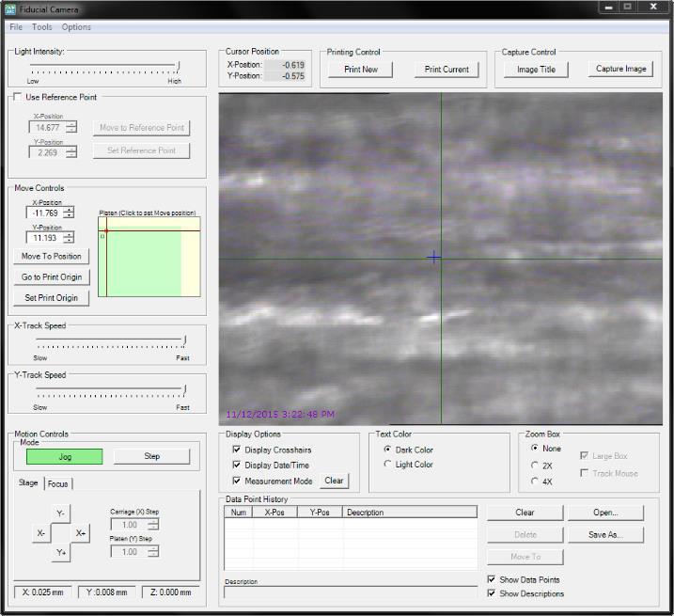Viewport: 674px width, 616px height.
Task: Jog stage in Y+ direction
Action: [x=60, y=552]
